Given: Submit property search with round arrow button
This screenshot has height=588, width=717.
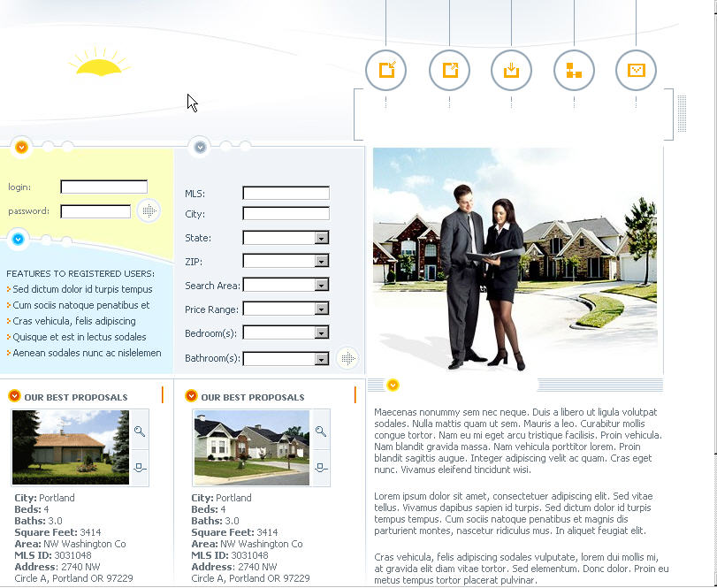Looking at the screenshot, I should tap(348, 358).
